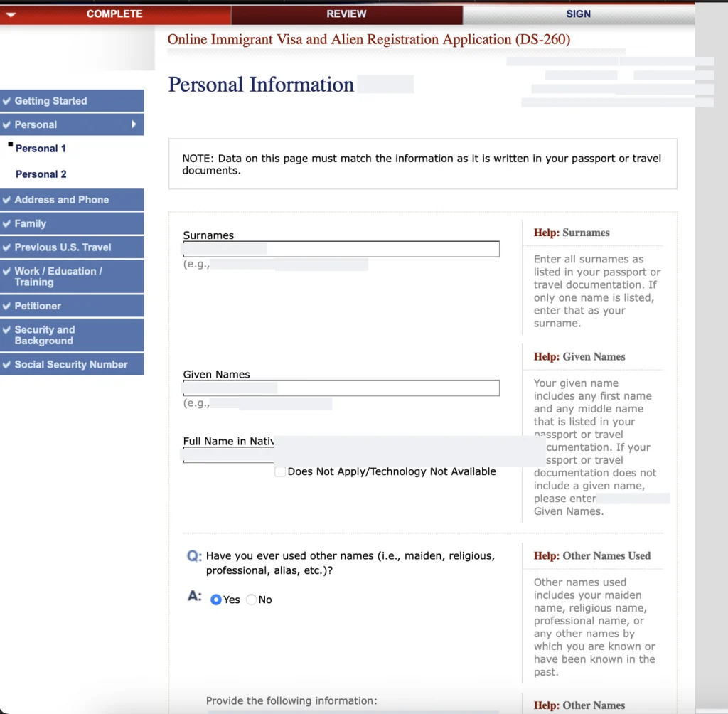Go to the Family section
This screenshot has width=728, height=714.
point(72,223)
